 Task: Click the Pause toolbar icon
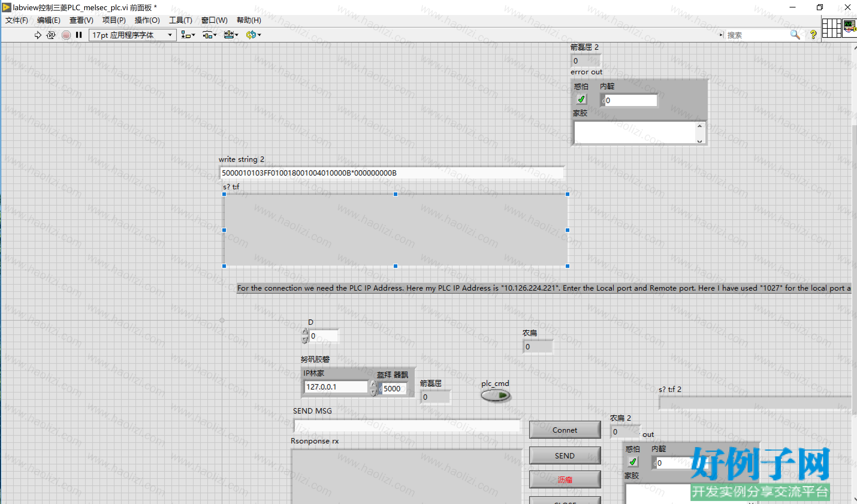(x=79, y=35)
